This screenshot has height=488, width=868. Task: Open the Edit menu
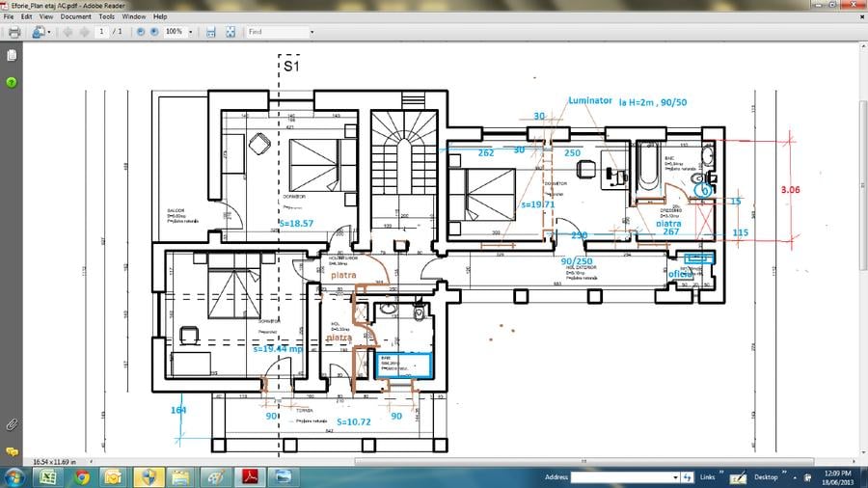pos(27,16)
